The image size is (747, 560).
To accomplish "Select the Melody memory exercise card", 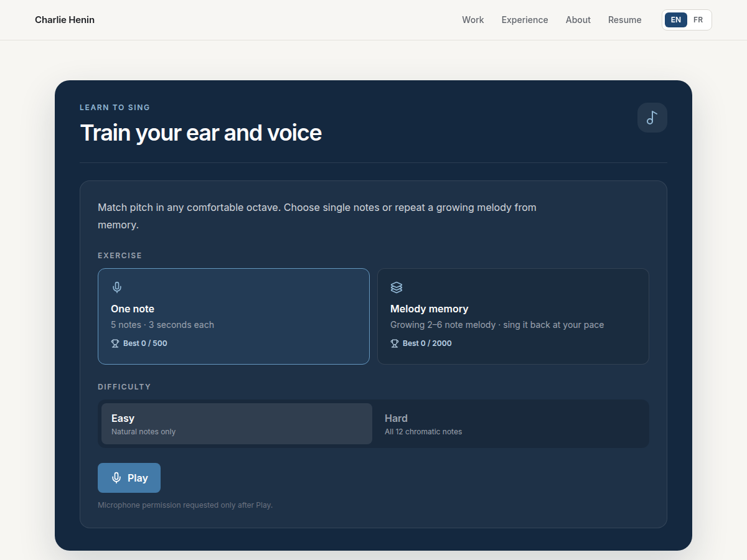I will click(x=513, y=316).
